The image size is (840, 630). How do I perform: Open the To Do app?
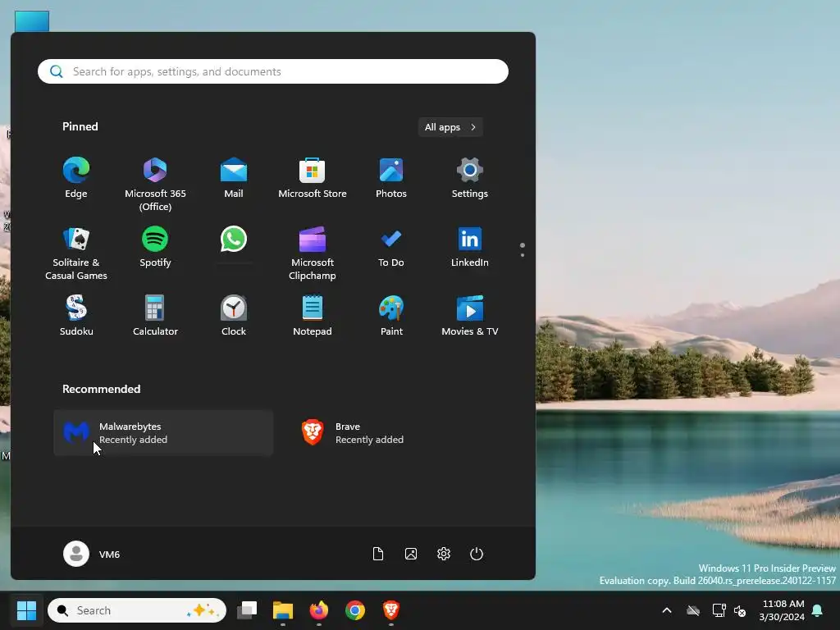click(391, 247)
